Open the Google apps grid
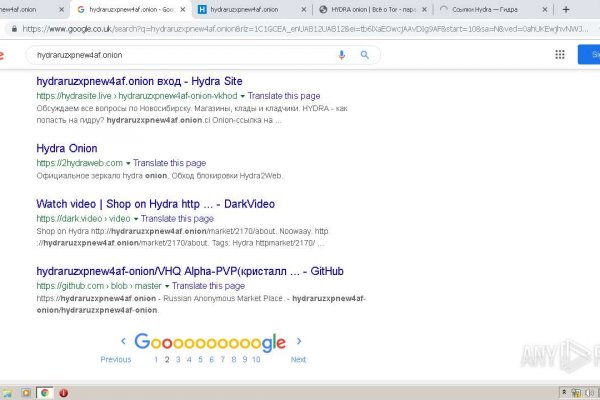Image resolution: width=600 pixels, height=400 pixels. click(x=559, y=55)
